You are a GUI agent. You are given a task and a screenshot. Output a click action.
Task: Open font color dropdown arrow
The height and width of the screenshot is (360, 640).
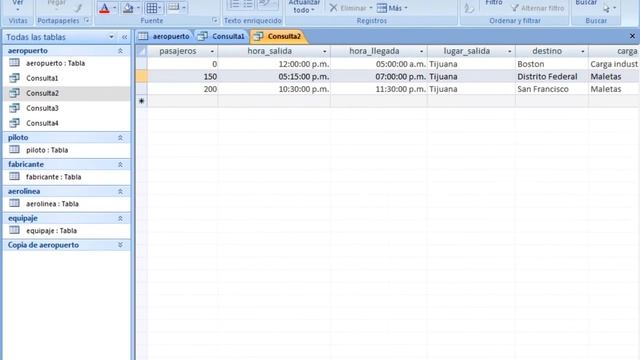[114, 8]
